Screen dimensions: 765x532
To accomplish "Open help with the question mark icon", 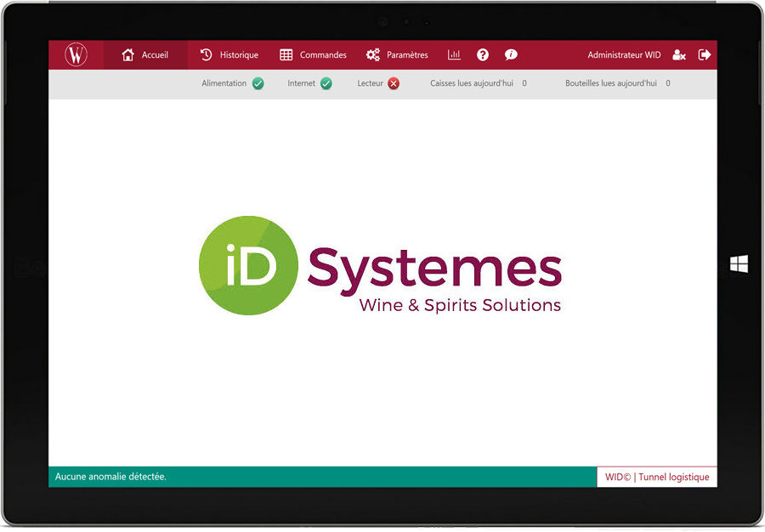I will click(x=483, y=54).
